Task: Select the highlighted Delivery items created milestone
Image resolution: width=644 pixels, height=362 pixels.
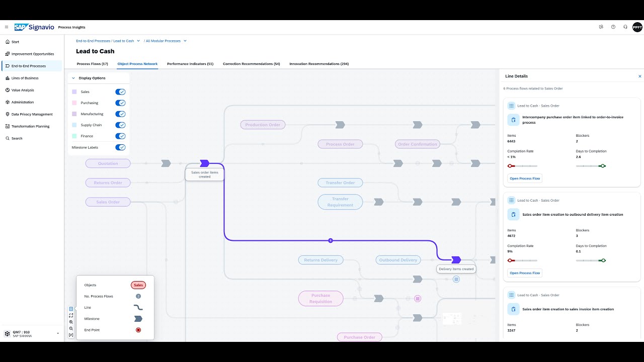Action: pos(456,260)
